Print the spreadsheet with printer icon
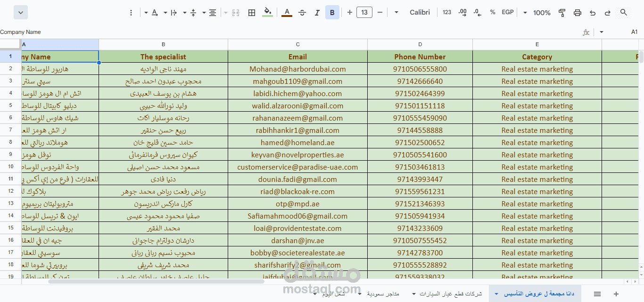The image size is (644, 302). 577,13
